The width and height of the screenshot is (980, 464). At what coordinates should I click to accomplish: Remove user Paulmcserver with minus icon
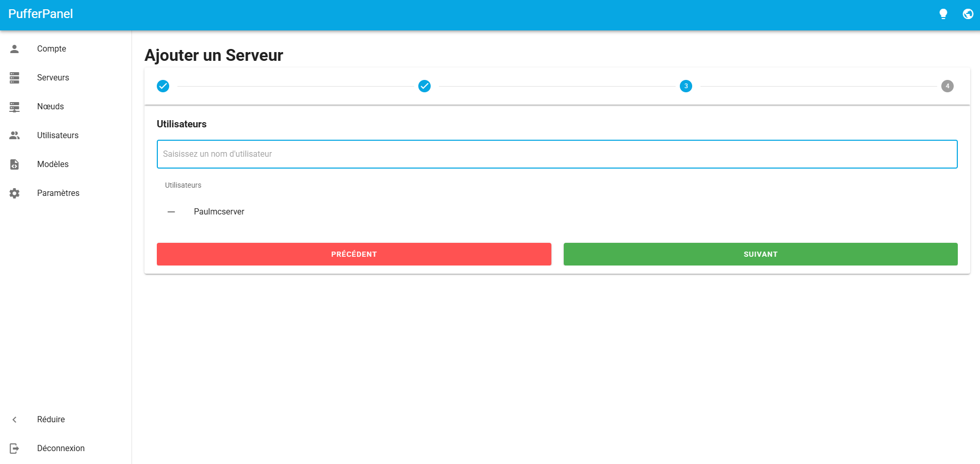tap(171, 212)
